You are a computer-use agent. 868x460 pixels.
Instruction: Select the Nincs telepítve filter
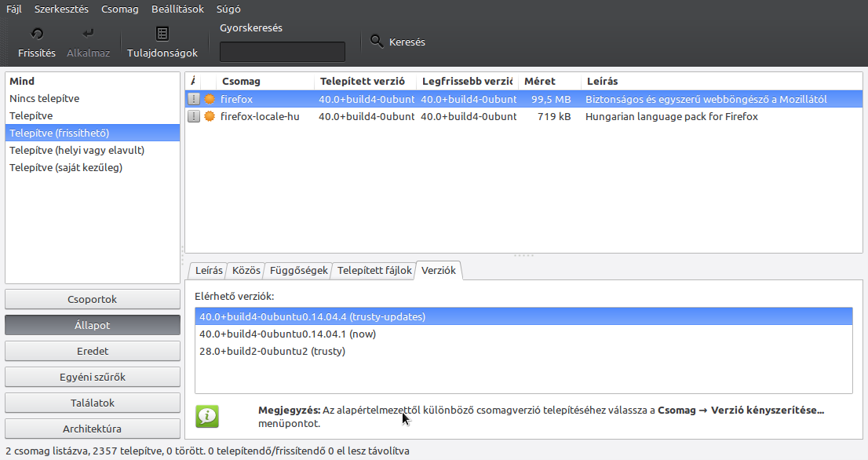[93, 99]
